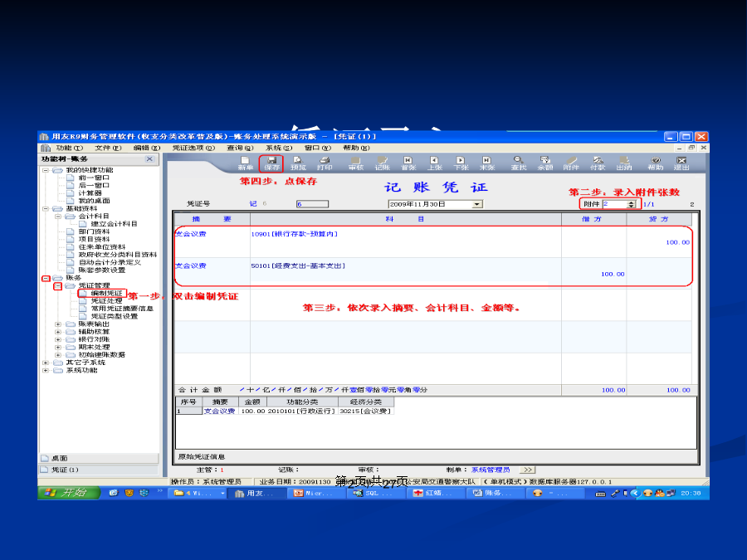
Task: Switch to 凭证 (1) panel tab
Action: coord(99,470)
